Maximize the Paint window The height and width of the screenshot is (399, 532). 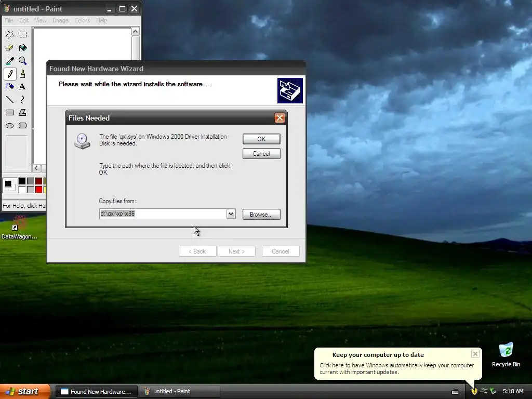click(x=122, y=9)
